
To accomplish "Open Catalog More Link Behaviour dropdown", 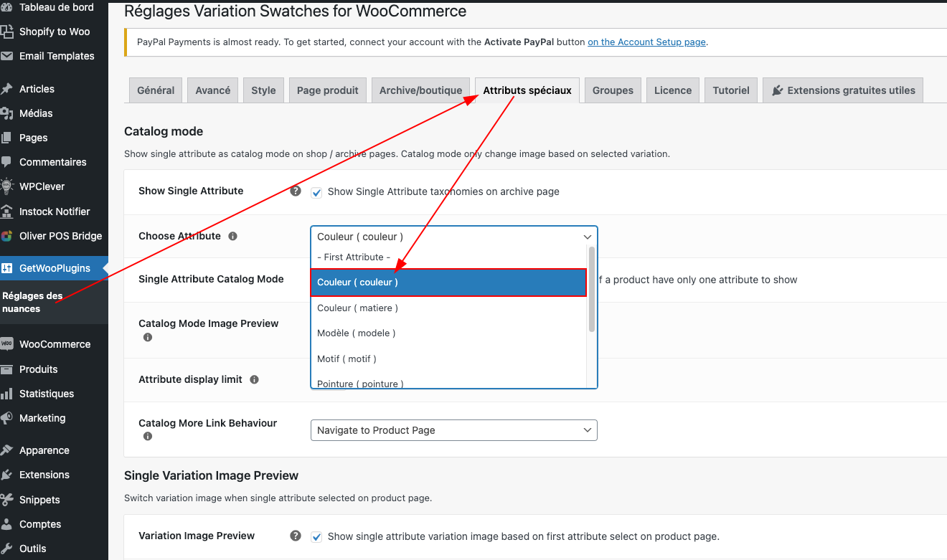I will [454, 430].
